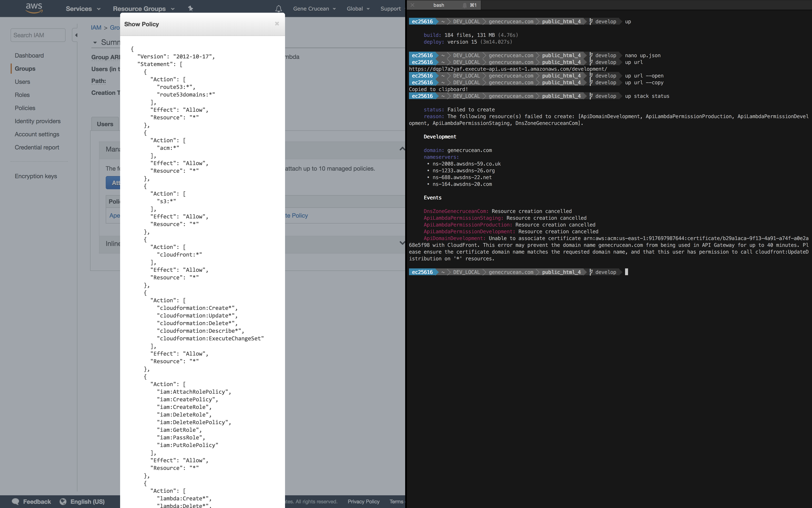Click "Copied to clipboard!" text in terminal

click(439, 89)
